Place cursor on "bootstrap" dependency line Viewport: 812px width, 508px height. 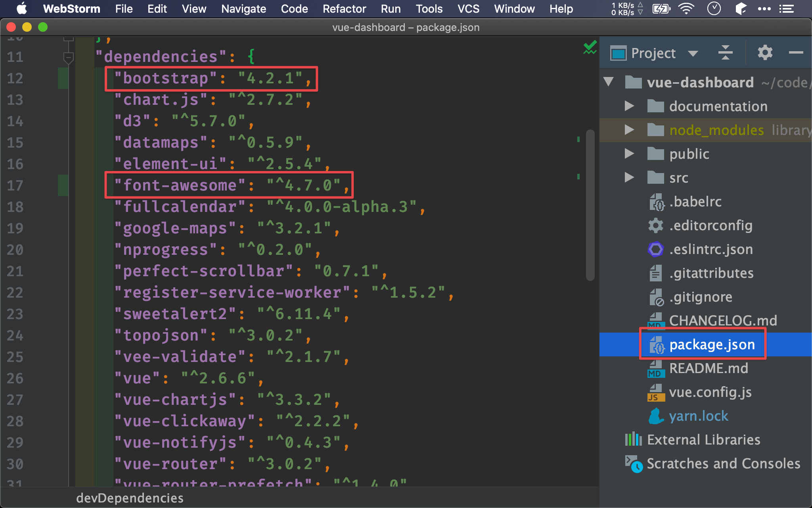pos(213,78)
